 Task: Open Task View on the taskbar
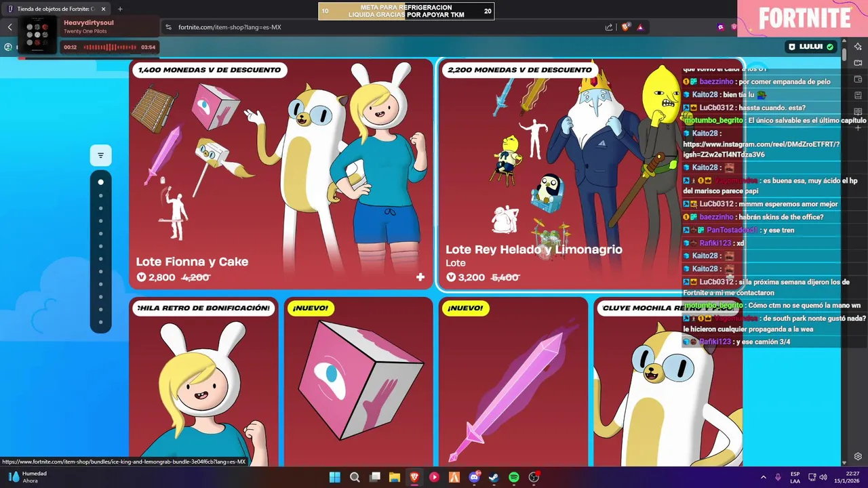[x=374, y=477]
